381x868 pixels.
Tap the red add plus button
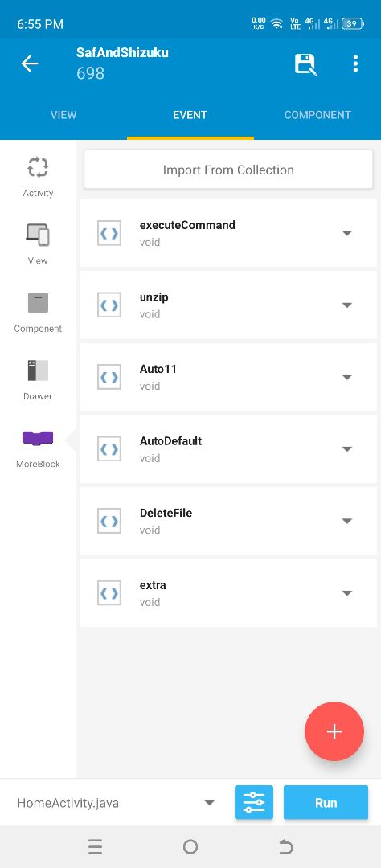tap(334, 731)
